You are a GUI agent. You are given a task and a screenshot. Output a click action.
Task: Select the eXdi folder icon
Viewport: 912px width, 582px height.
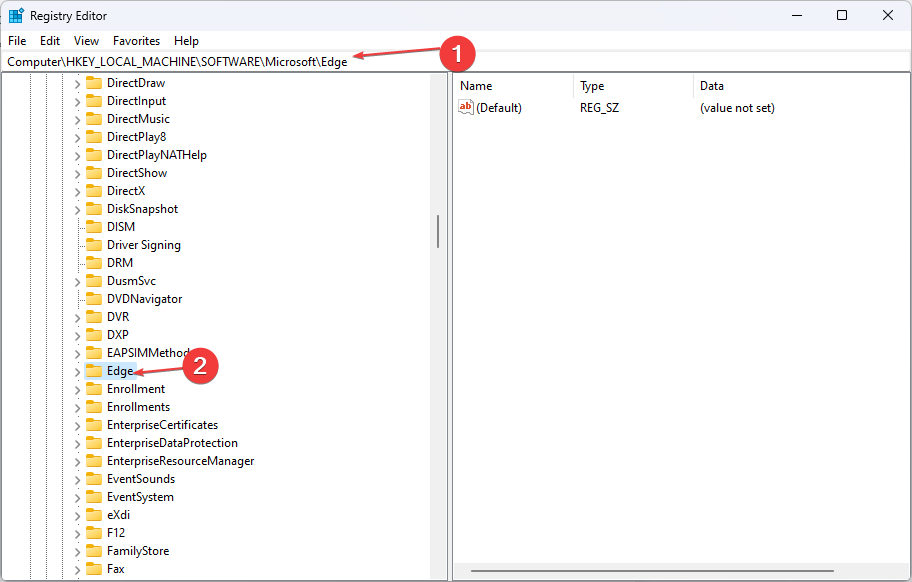(94, 515)
